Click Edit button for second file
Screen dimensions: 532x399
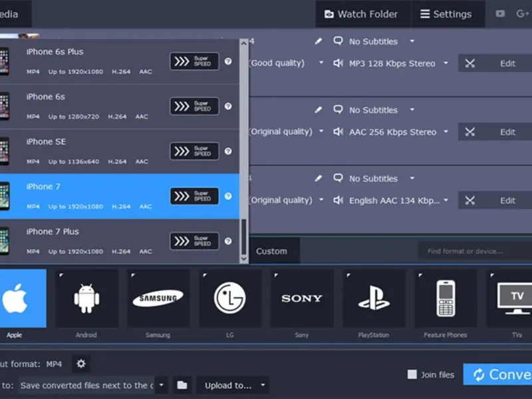495,132
